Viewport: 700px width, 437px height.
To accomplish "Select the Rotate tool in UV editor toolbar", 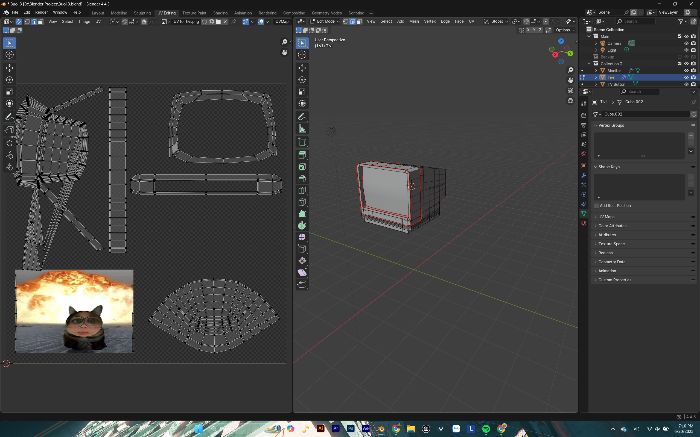I will [x=9, y=79].
